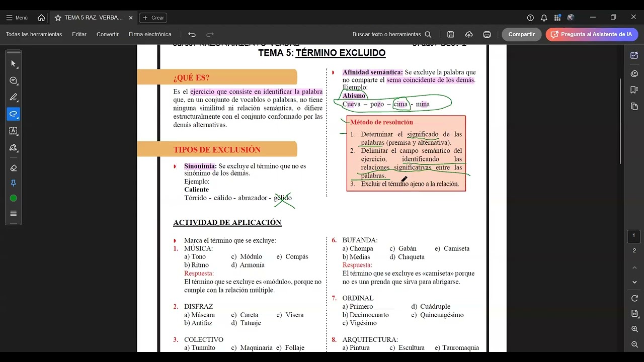Switch to the TEMA 5 RAZ. VERBA tab

(x=94, y=18)
